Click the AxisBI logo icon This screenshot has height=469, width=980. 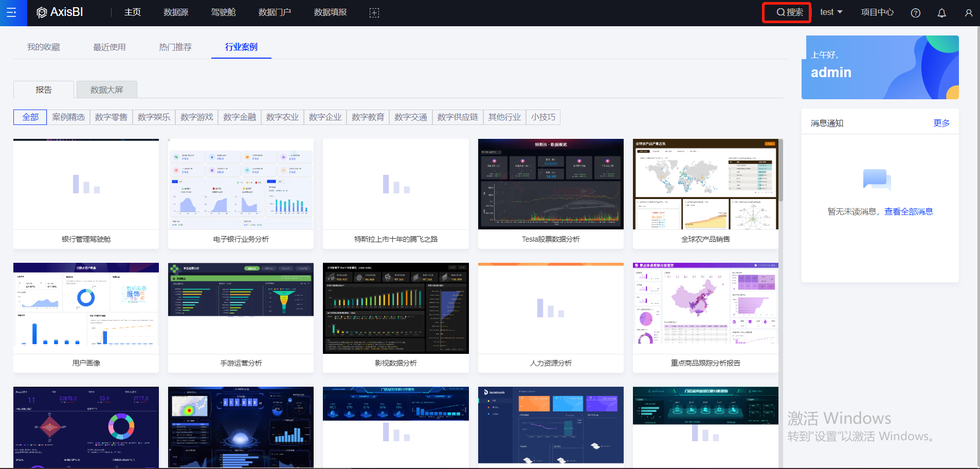pos(42,13)
